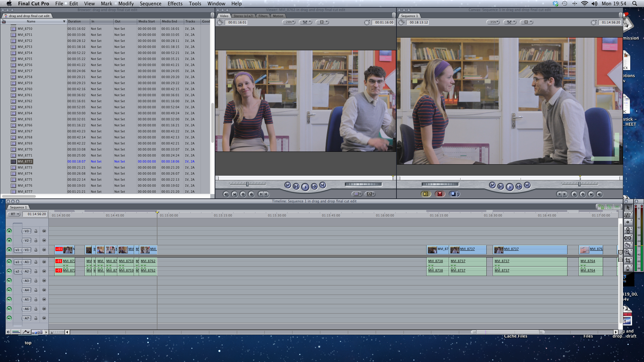Select the Crop tool
The width and height of the screenshot is (644, 362).
(628, 260)
